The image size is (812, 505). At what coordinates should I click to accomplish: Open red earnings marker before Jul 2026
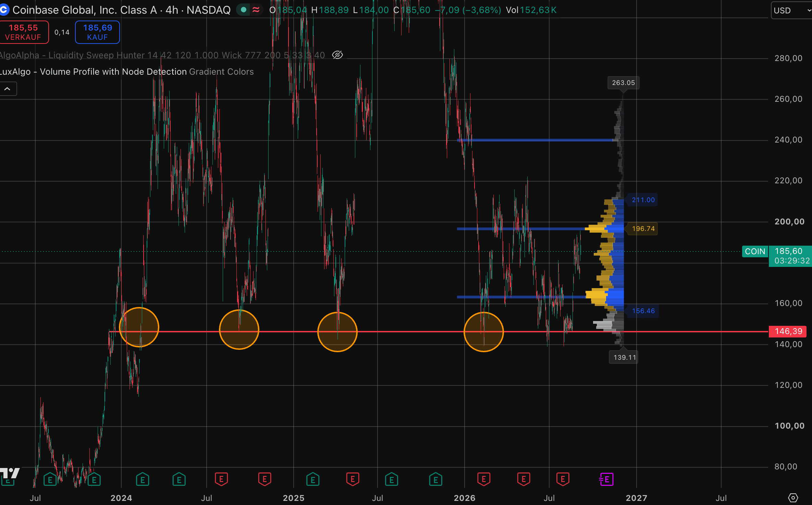[524, 479]
